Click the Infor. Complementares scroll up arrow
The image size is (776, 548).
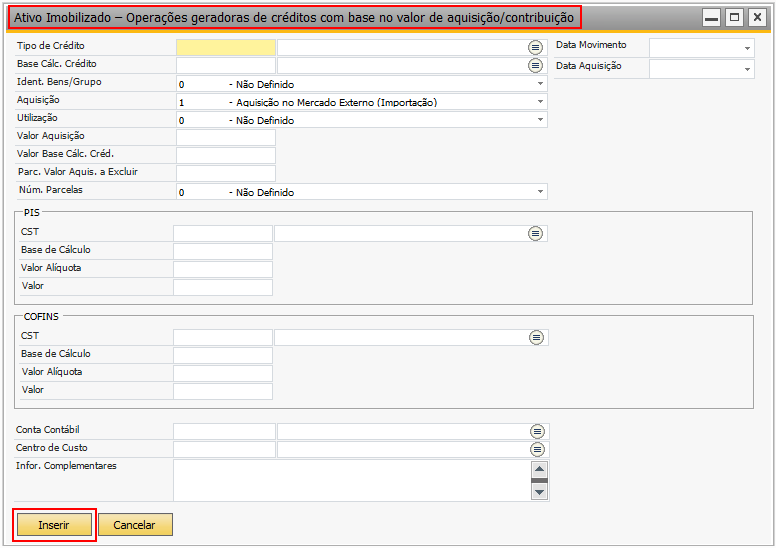pyautogui.click(x=539, y=469)
